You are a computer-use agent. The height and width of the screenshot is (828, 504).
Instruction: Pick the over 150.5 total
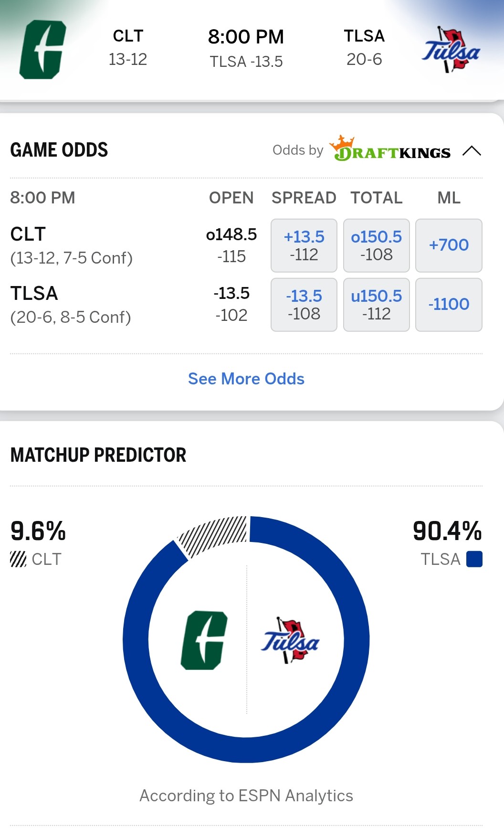pos(377,245)
